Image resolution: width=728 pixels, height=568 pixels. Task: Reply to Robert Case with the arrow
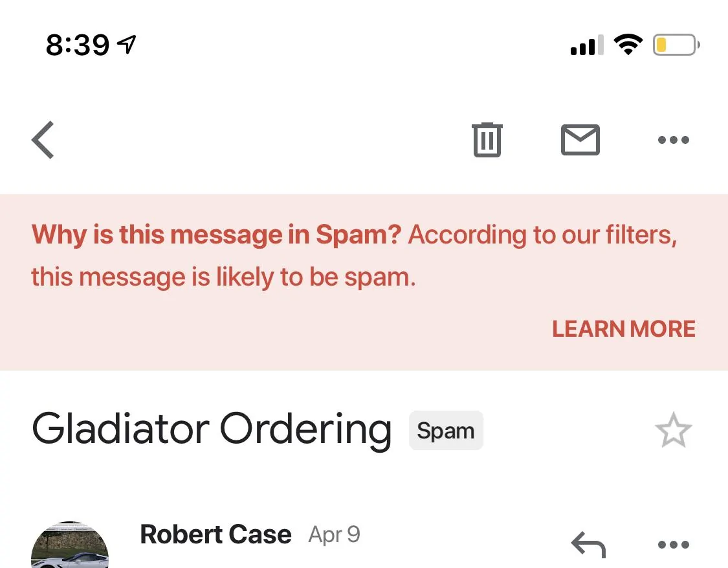click(588, 544)
